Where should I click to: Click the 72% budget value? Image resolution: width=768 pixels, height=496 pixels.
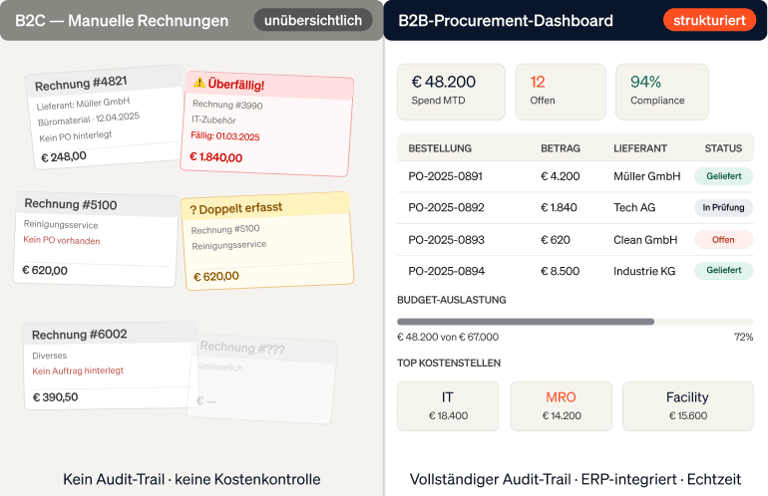tap(744, 337)
